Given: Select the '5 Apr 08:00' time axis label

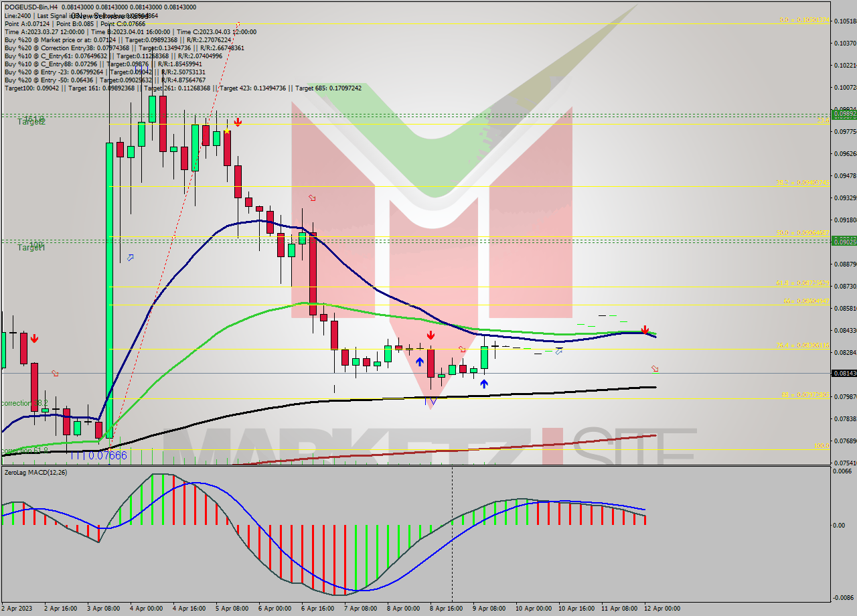Looking at the screenshot, I should tap(231, 609).
